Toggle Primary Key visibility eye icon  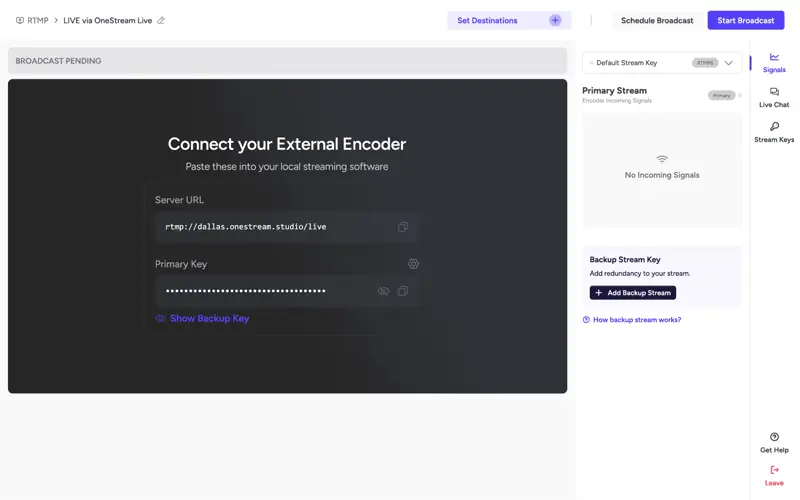[x=383, y=291]
